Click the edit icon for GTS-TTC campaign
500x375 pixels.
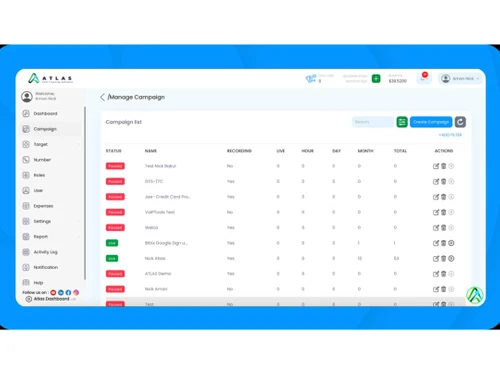coord(436,181)
